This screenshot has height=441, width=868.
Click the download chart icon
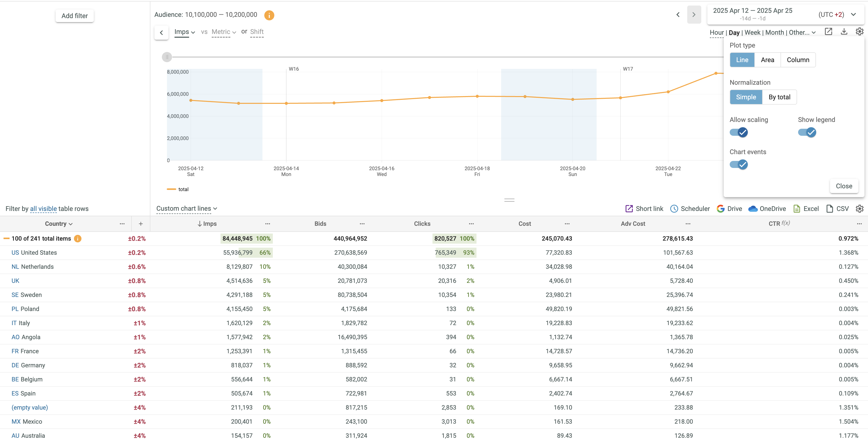tap(844, 32)
